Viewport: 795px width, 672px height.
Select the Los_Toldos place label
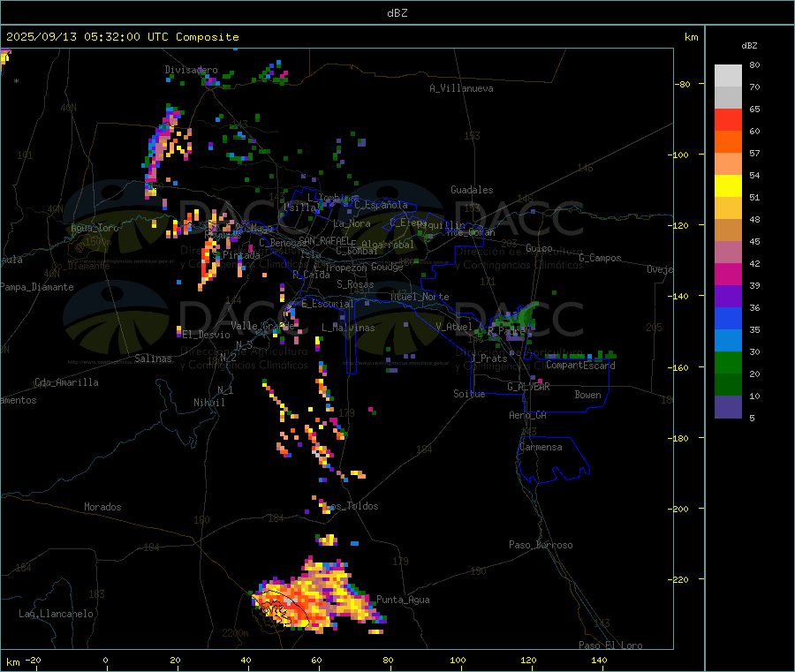352,506
